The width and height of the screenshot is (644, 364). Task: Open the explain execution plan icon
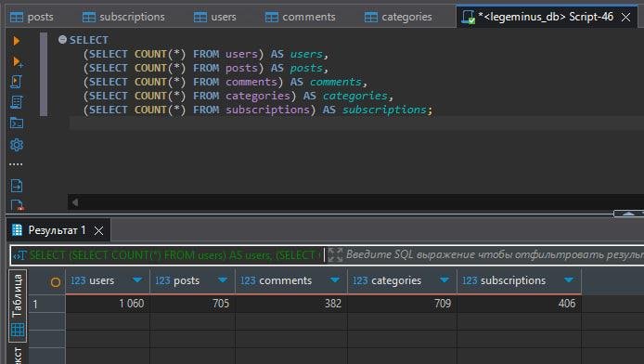tap(17, 102)
